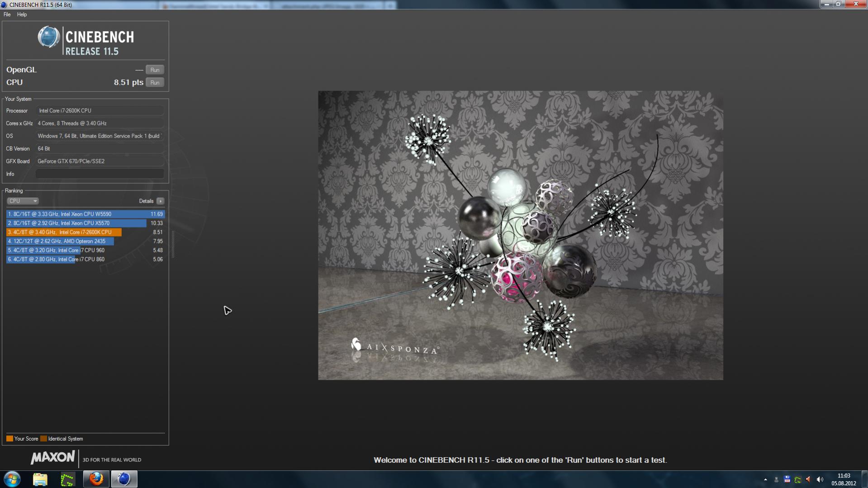Click the CPU score 8.51 pts
Screen dimensions: 868x488
coord(128,82)
